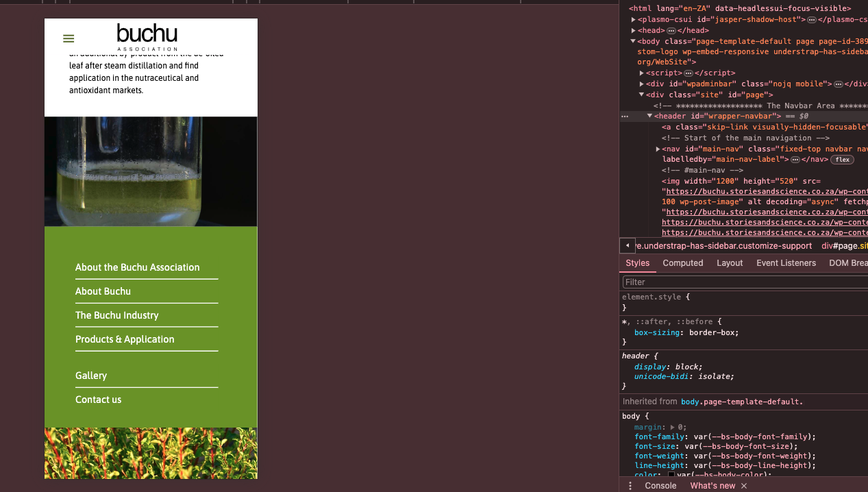868x492 pixels.
Task: Go to the Gallery page link
Action: 91,376
